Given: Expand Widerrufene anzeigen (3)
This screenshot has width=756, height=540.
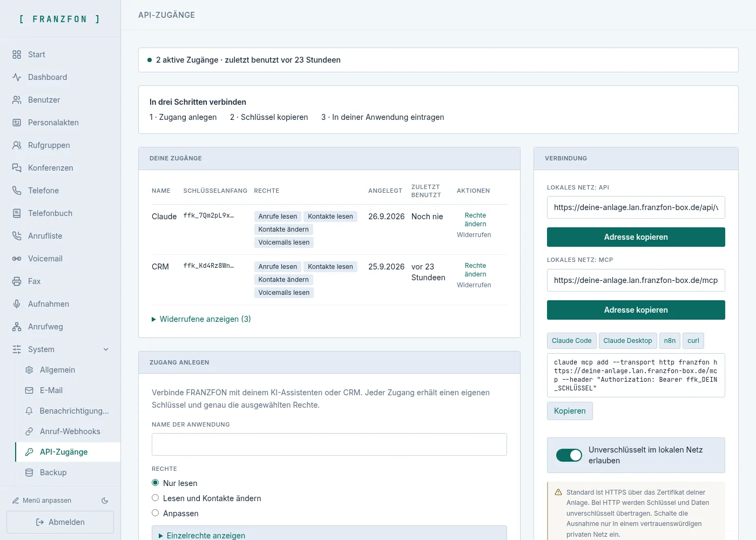Looking at the screenshot, I should tap(201, 319).
